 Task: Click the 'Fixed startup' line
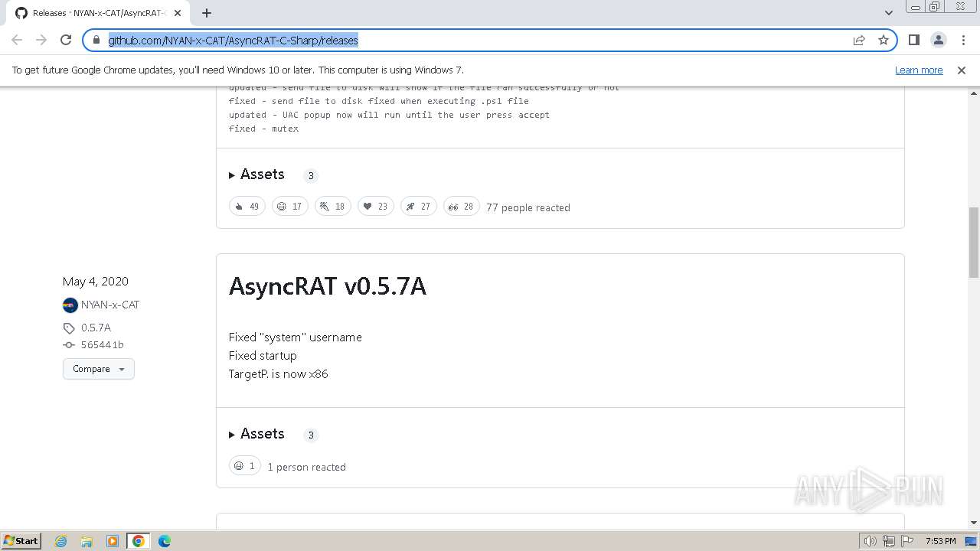pyautogui.click(x=263, y=355)
